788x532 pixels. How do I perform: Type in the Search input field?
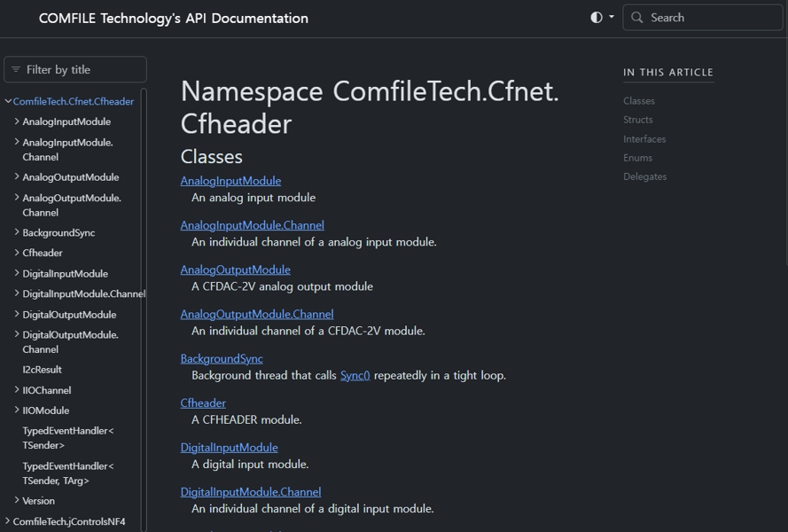click(x=709, y=18)
